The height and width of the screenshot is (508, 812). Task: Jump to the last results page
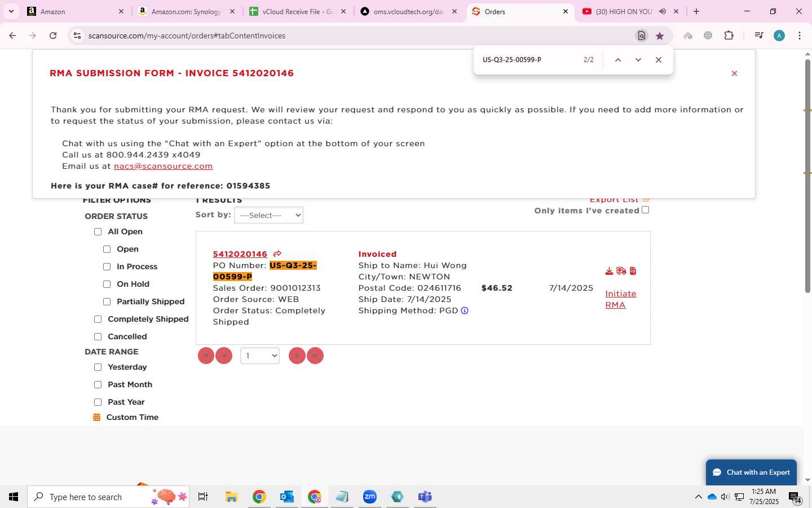pyautogui.click(x=315, y=356)
